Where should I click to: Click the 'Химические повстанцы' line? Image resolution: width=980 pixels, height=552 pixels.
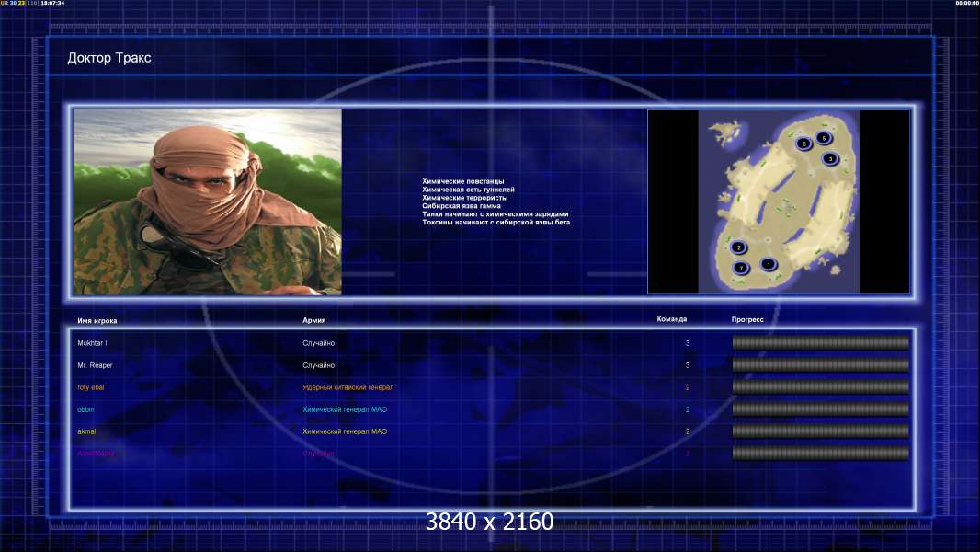(463, 181)
